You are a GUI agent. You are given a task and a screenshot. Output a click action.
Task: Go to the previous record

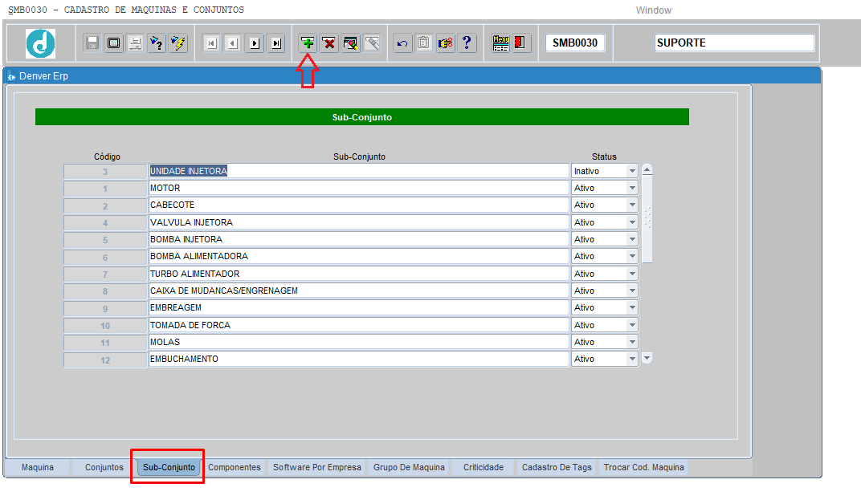pos(233,43)
